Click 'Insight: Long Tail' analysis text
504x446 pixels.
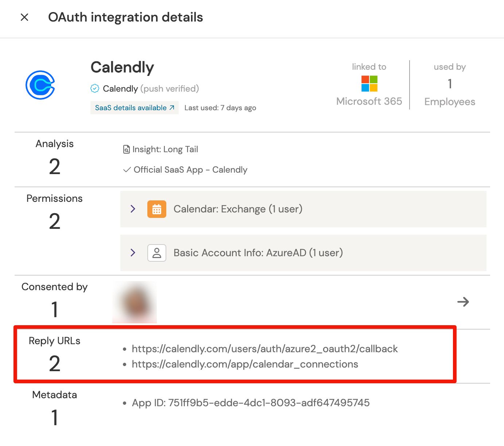[x=165, y=149]
